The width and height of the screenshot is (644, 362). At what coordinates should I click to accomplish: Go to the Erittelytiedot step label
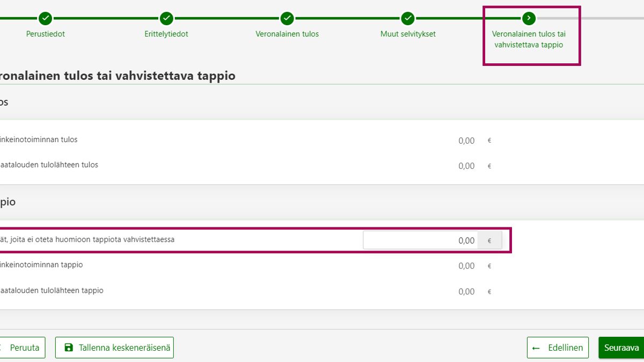pyautogui.click(x=166, y=34)
